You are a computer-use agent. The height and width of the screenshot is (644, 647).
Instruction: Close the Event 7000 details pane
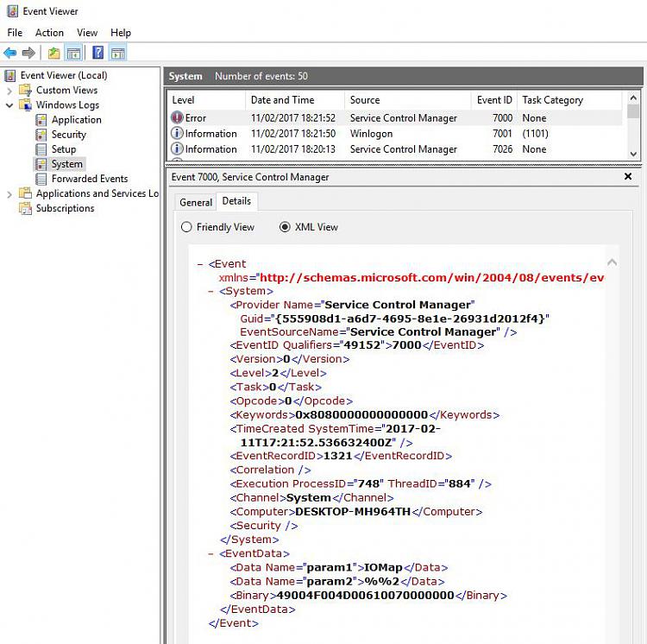tap(628, 177)
